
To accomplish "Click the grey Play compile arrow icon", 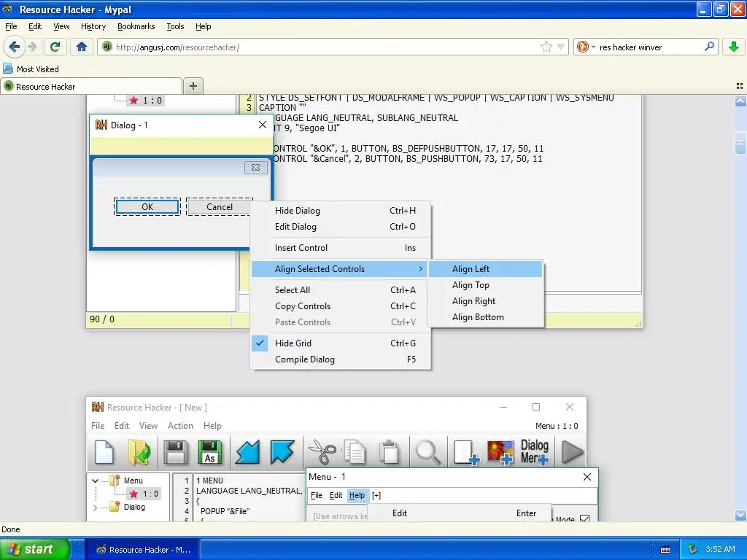I will 572,452.
